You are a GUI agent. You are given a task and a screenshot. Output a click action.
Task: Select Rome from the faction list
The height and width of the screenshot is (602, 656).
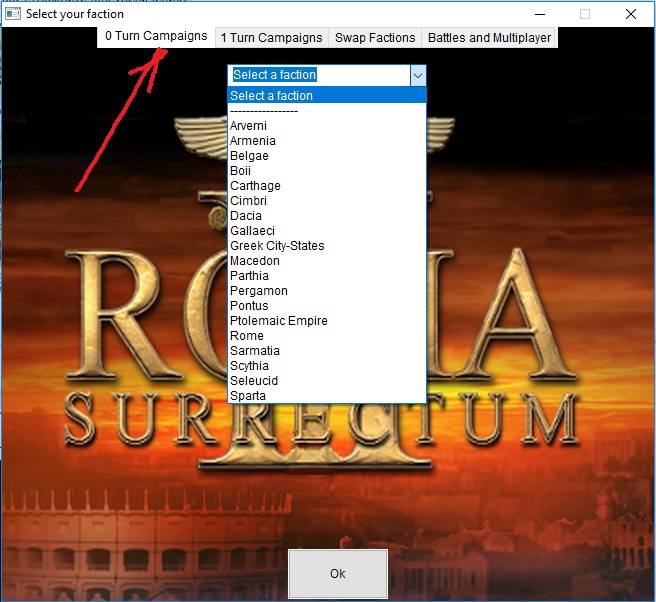[327, 336]
